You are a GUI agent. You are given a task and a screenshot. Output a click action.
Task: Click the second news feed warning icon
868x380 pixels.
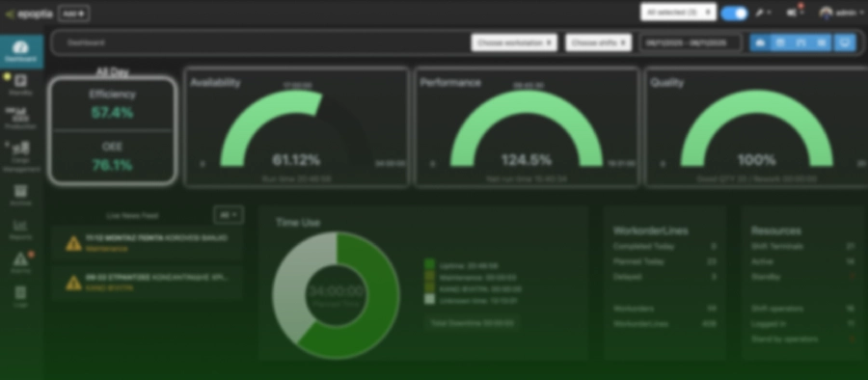pyautogui.click(x=73, y=283)
